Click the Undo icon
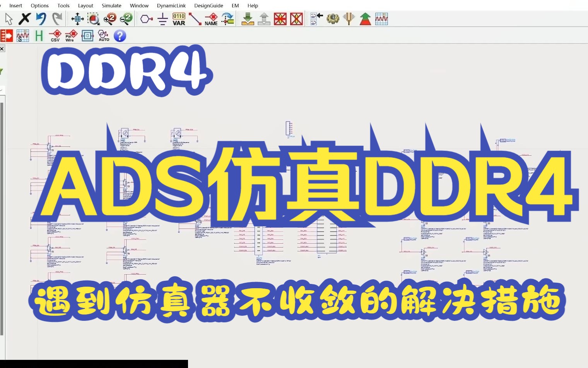The height and width of the screenshot is (368, 588). [x=41, y=18]
